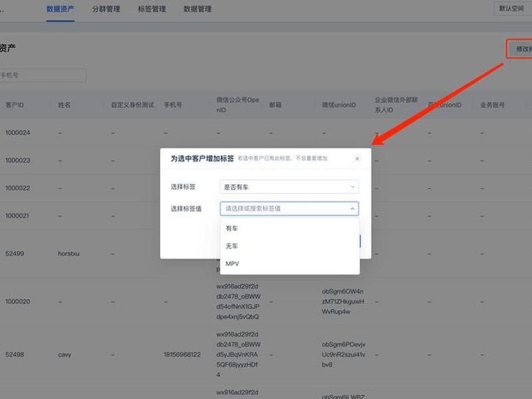Click the 手机号 search input

coord(43,75)
